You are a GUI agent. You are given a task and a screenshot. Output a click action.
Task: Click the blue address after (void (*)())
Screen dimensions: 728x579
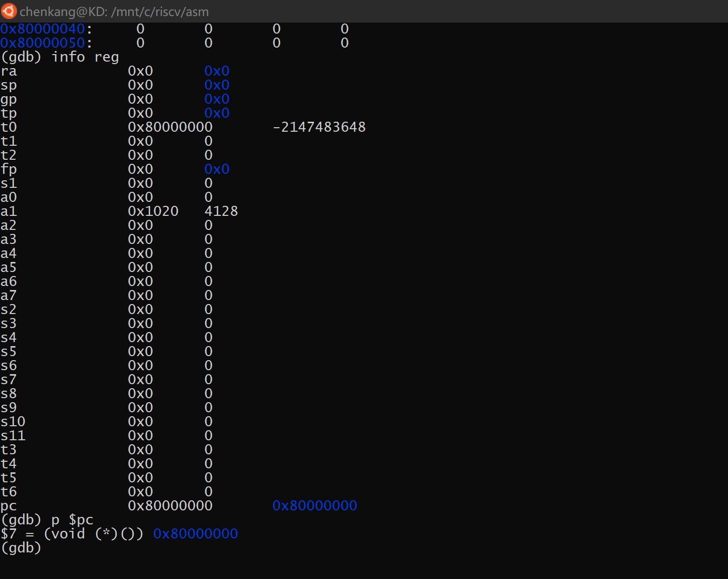[x=195, y=534]
